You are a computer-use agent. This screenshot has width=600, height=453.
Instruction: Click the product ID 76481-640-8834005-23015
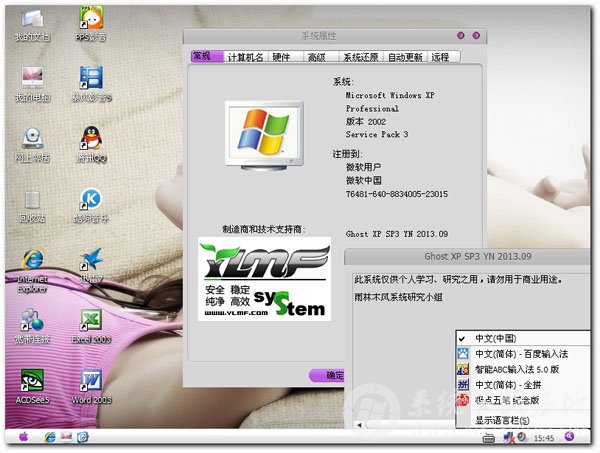(396, 194)
